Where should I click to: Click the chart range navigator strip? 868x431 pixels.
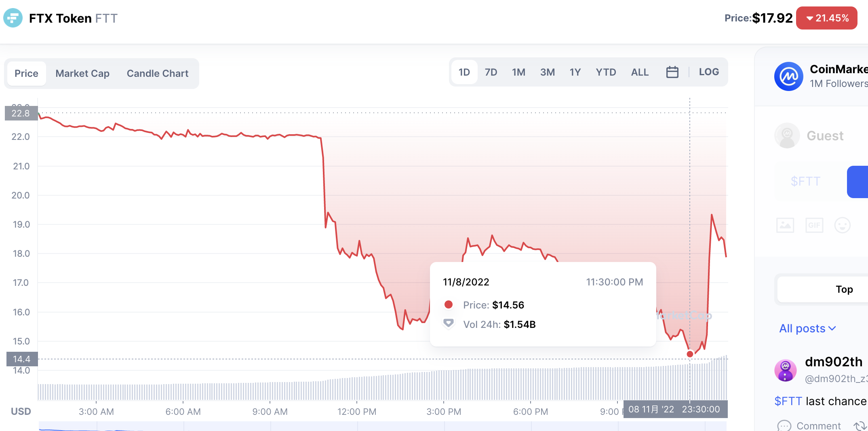point(382,426)
